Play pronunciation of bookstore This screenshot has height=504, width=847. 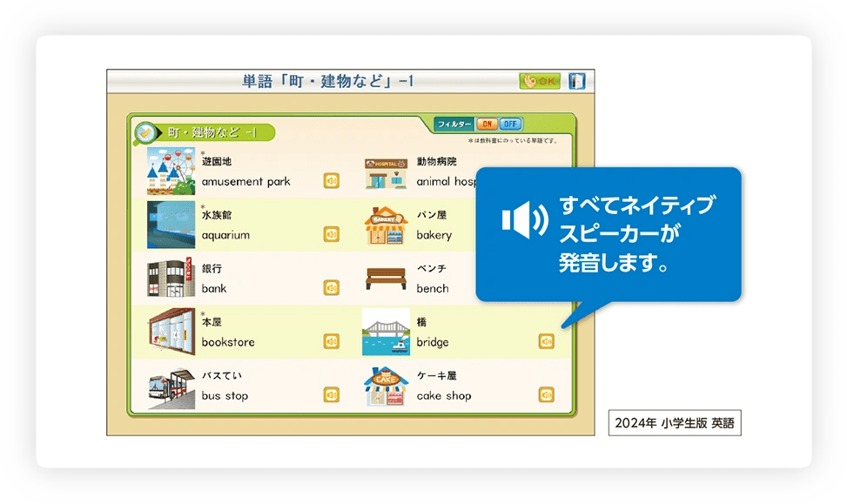(332, 341)
